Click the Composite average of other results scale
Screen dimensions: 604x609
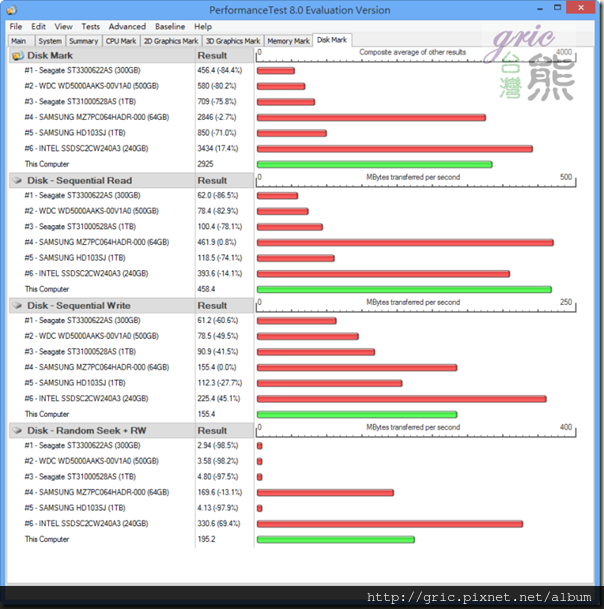(x=416, y=55)
